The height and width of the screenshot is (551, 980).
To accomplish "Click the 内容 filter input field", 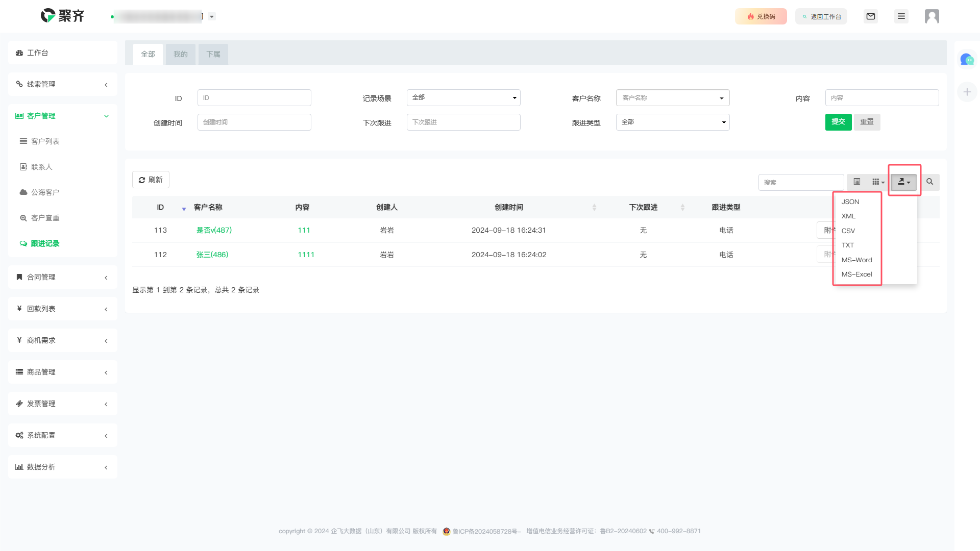I will [882, 97].
